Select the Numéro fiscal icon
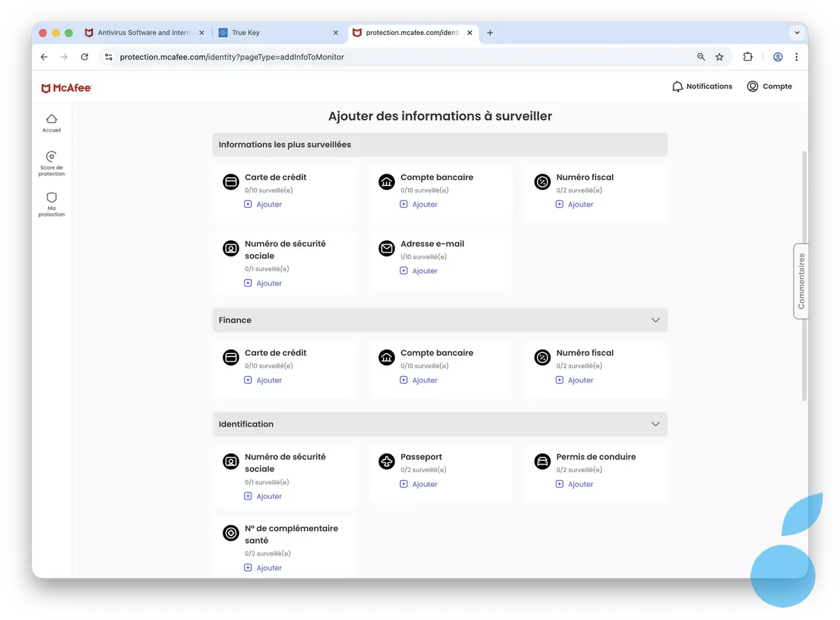This screenshot has width=840, height=620. (x=542, y=181)
